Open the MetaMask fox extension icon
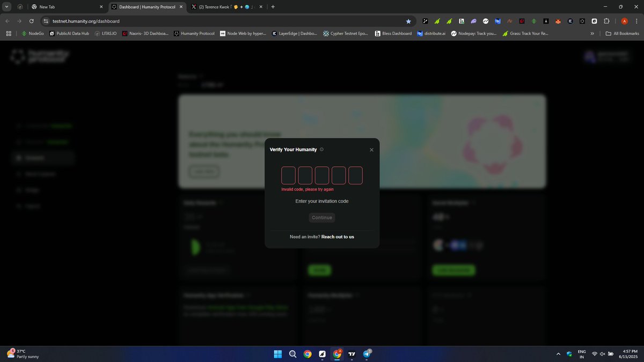 558,21
